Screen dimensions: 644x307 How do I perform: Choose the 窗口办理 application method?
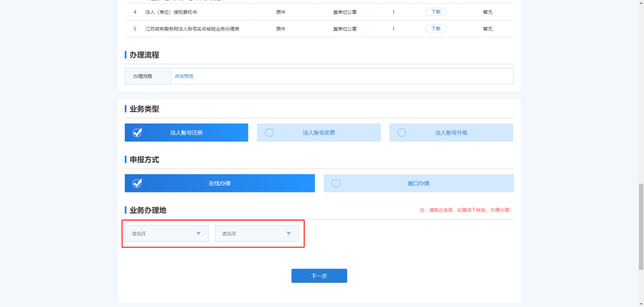click(x=418, y=183)
